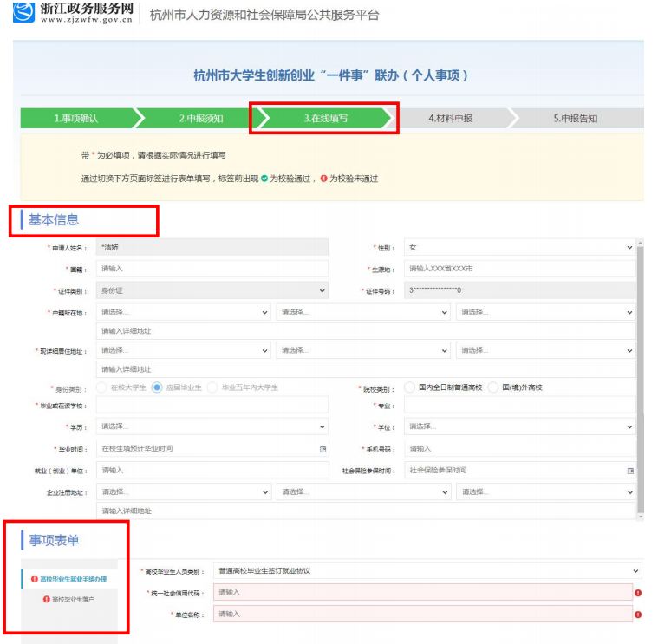This screenshot has height=644, width=658.
Task: Click the Zhejiang government service site logo
Action: click(x=24, y=13)
